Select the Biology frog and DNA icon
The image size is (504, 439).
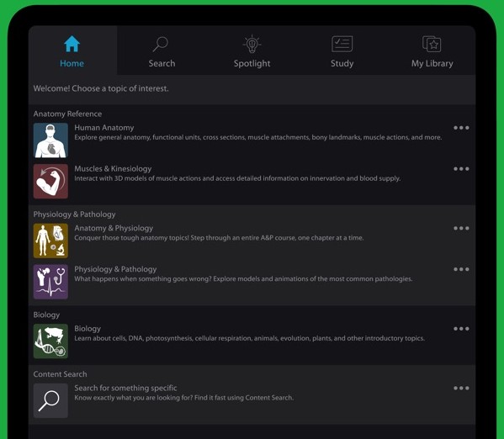(x=50, y=341)
